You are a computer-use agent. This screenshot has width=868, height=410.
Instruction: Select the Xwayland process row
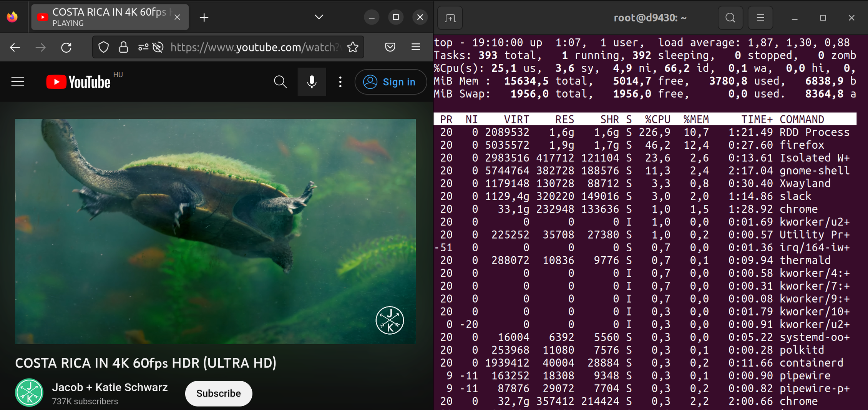645,183
